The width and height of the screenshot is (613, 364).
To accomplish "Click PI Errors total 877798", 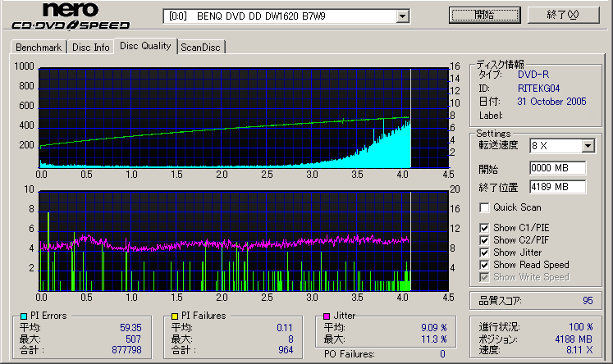I will coord(126,349).
